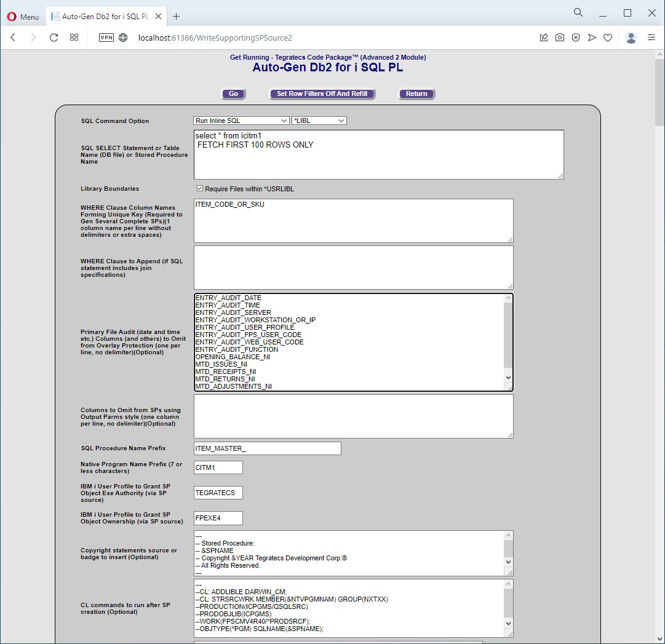Open the Speed Dial grid icon
665x644 pixels.
click(74, 38)
